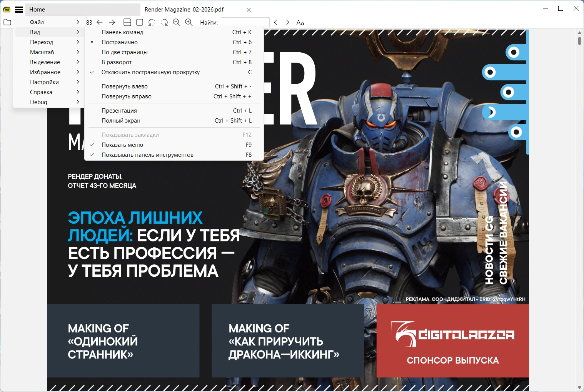
Task: Go to next page arrow in toolbar
Action: (x=112, y=22)
